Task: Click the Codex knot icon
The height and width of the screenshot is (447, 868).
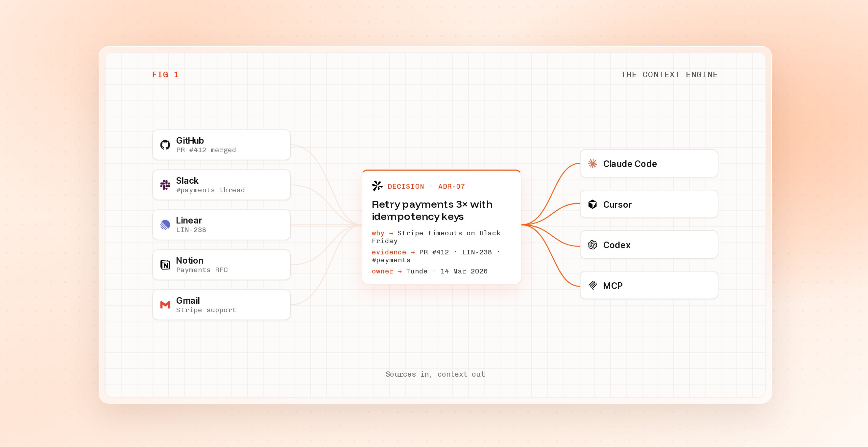Action: [592, 245]
